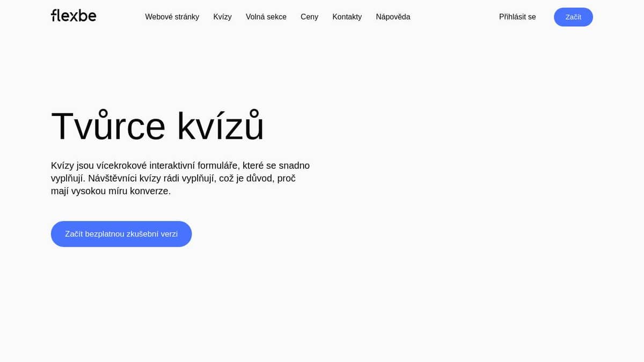This screenshot has width=644, height=362.
Task: Expand the Webové stránky dropdown
Action: (172, 17)
